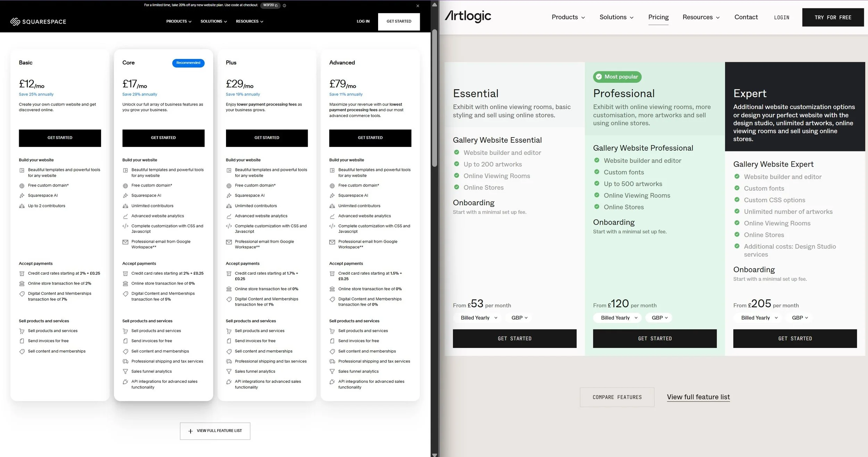Click plus icon on View Full Feature List

click(190, 431)
